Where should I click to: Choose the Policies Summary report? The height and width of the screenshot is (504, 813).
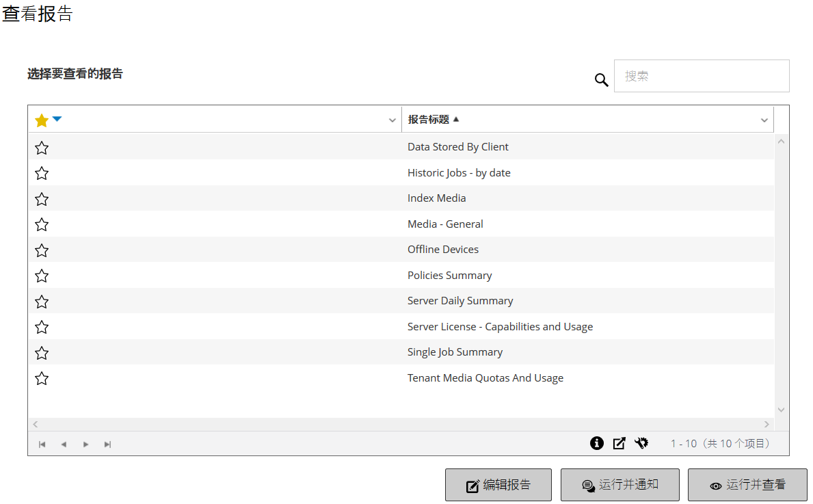(x=449, y=276)
